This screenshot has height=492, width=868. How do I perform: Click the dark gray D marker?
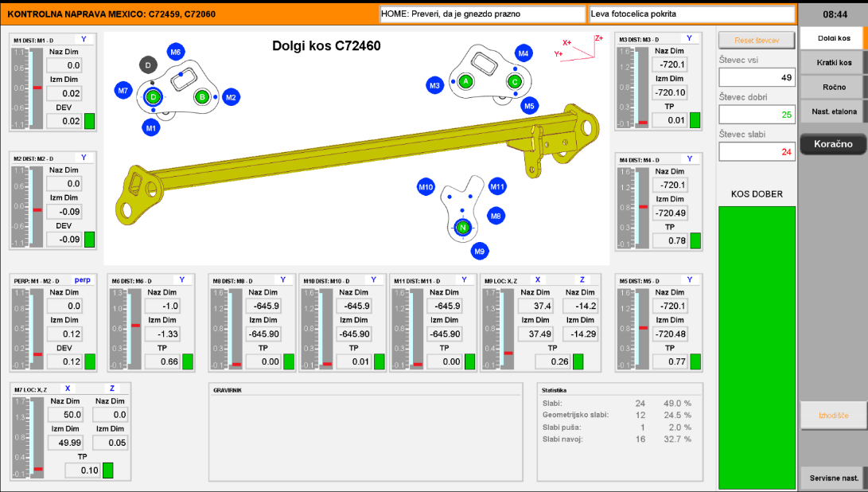click(x=148, y=64)
